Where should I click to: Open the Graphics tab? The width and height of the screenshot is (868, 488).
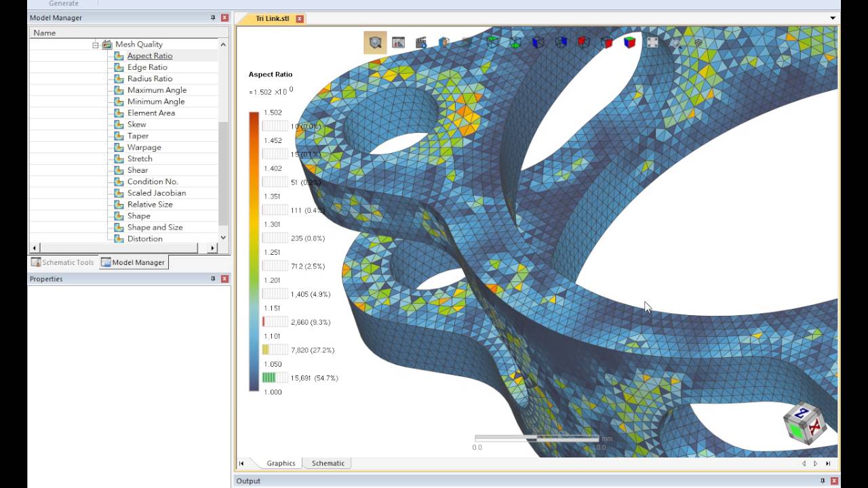[x=281, y=464]
